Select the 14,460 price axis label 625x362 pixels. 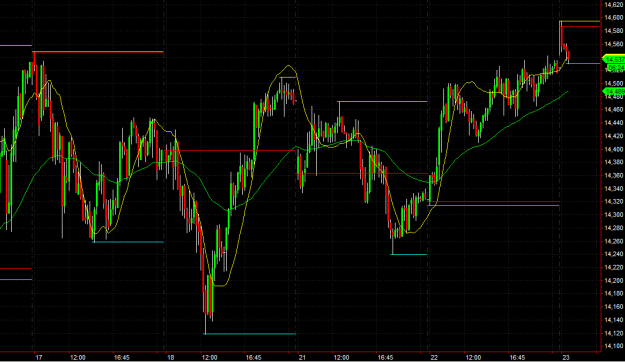click(x=614, y=110)
